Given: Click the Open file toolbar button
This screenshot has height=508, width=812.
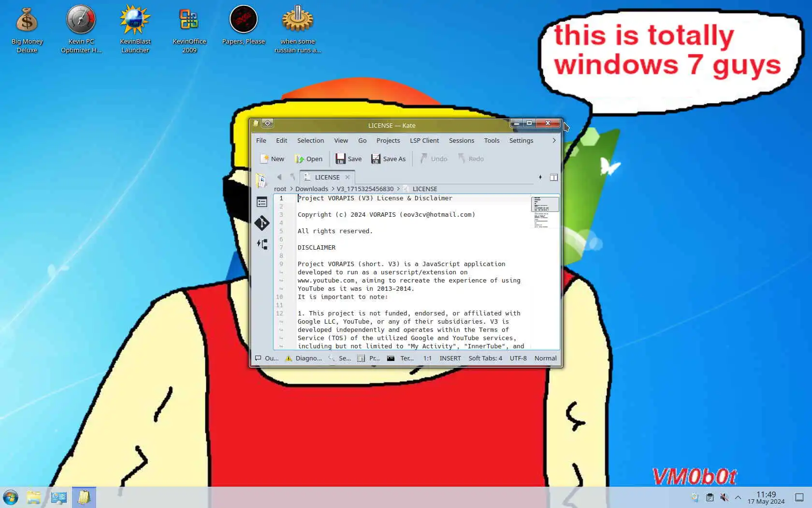Looking at the screenshot, I should click(308, 159).
